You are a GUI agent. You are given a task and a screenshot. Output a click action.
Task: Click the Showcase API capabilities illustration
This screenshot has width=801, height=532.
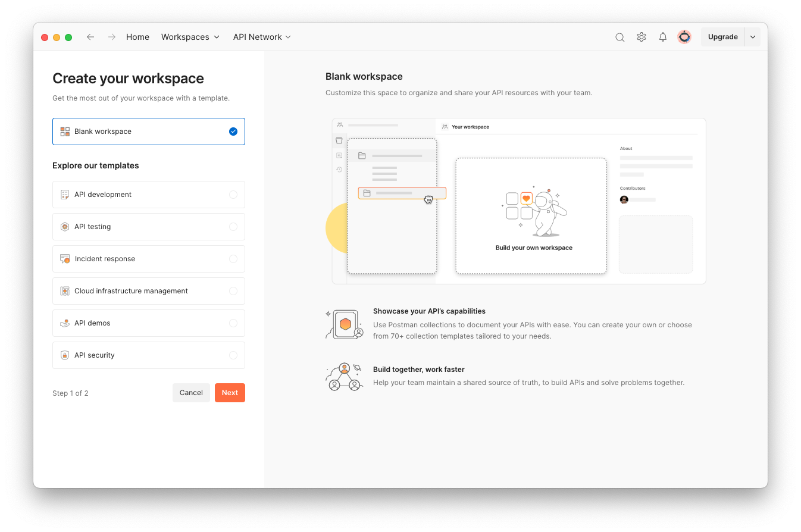coord(345,324)
